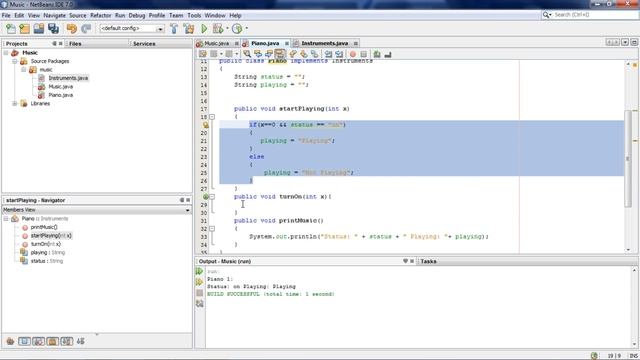This screenshot has width=640, height=360.
Task: Click the Redo toolbar icon
Action: (x=86, y=29)
